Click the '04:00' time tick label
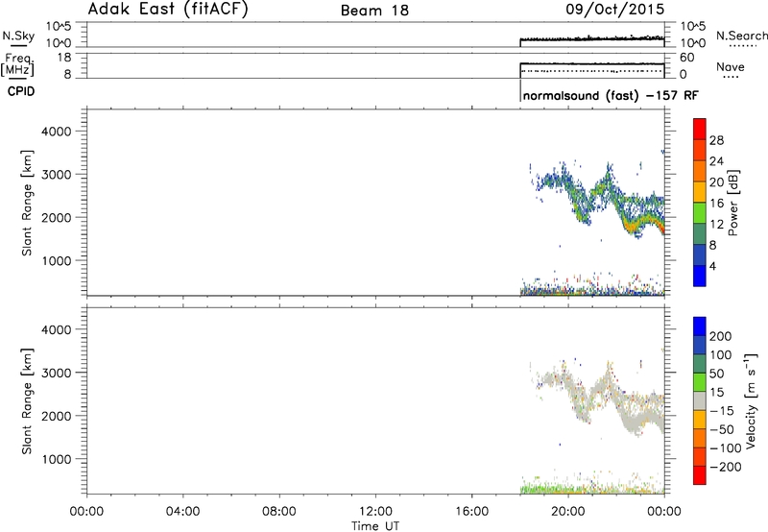 point(182,512)
